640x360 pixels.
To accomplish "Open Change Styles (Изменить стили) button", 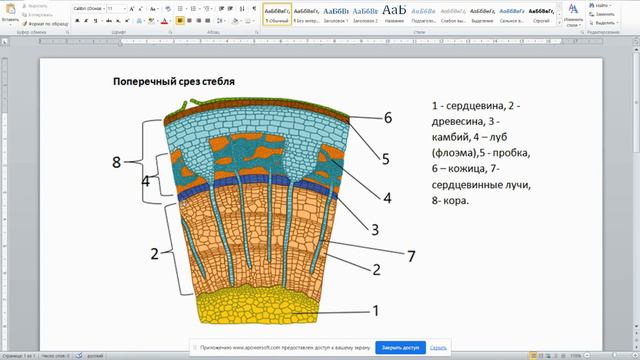I will tap(573, 15).
